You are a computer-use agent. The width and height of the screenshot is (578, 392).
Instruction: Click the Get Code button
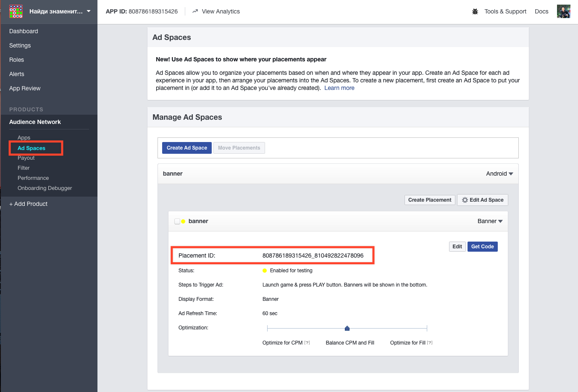coord(482,247)
